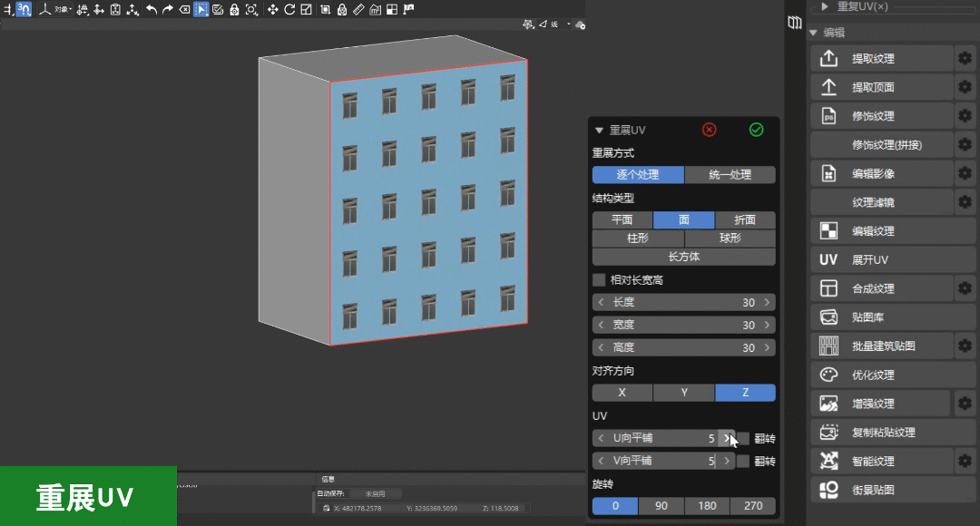Viewport: 980px width, 526px height.
Task: Collapse the 重展UV panel triangle
Action: (x=599, y=131)
